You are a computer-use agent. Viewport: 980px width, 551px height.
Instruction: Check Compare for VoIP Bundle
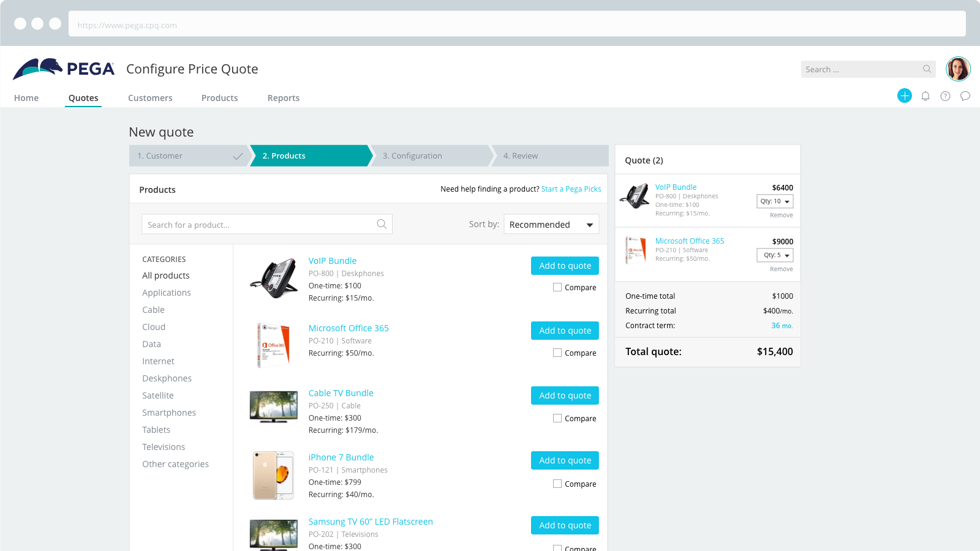pos(557,287)
